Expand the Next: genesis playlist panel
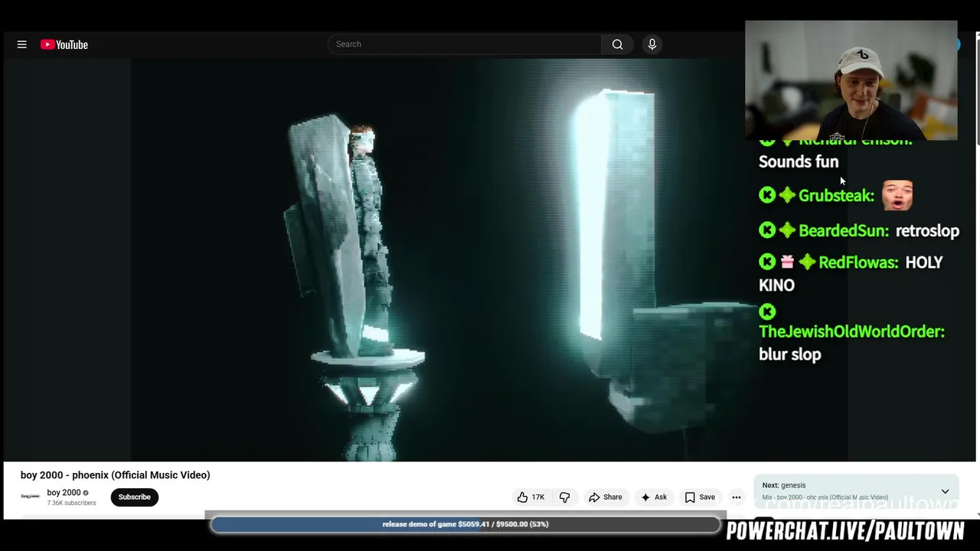The width and height of the screenshot is (980, 551). click(945, 491)
